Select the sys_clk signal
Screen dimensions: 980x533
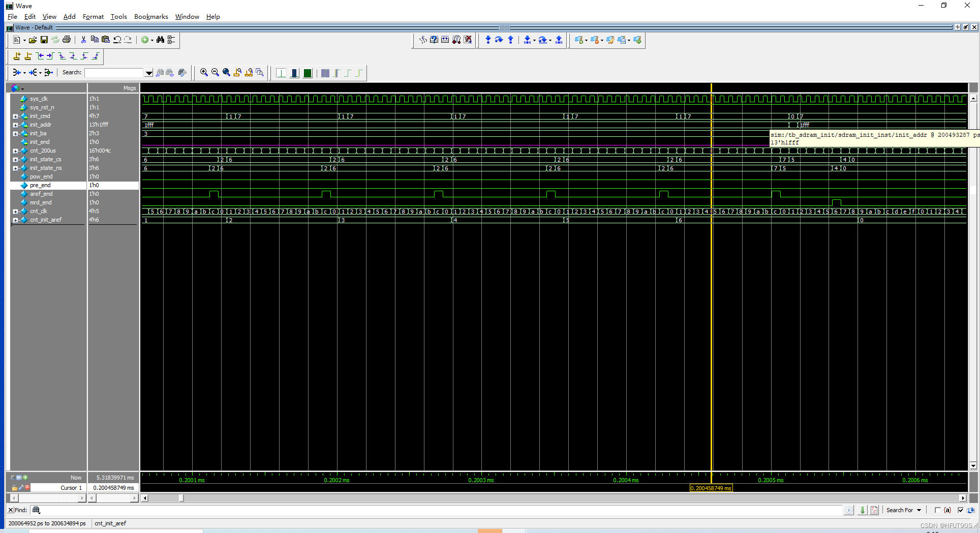[39, 99]
